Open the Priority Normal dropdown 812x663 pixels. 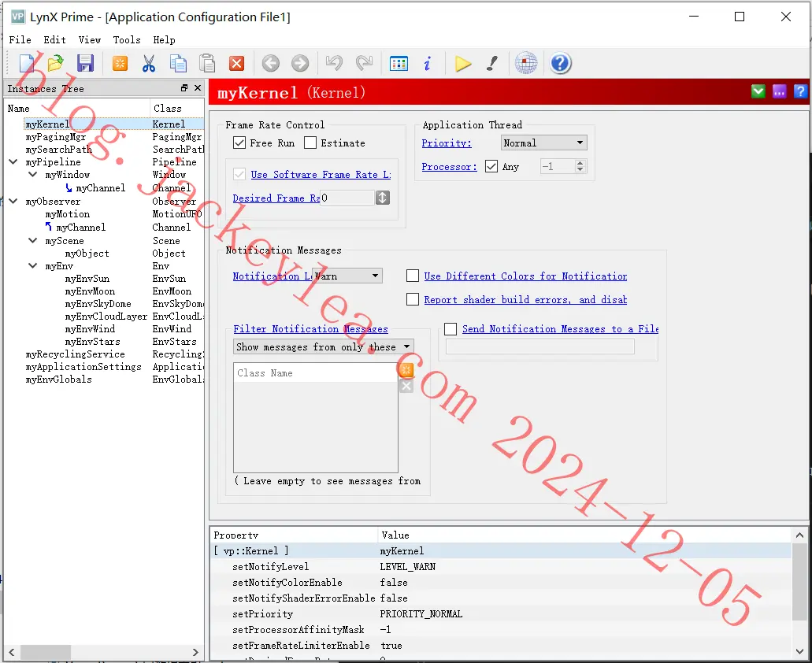(543, 143)
